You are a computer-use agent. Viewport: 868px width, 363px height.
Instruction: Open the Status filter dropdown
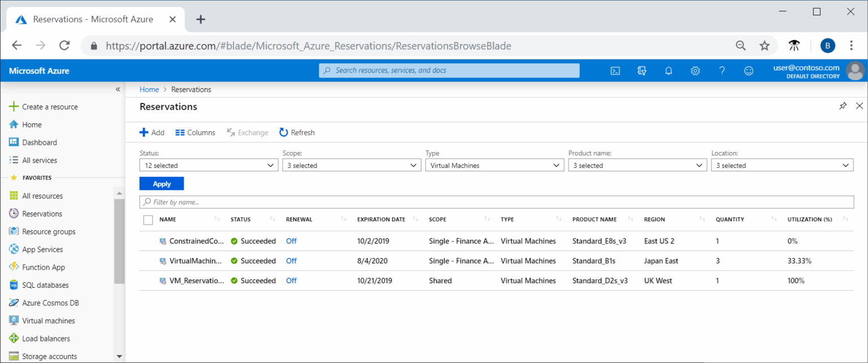tap(209, 165)
